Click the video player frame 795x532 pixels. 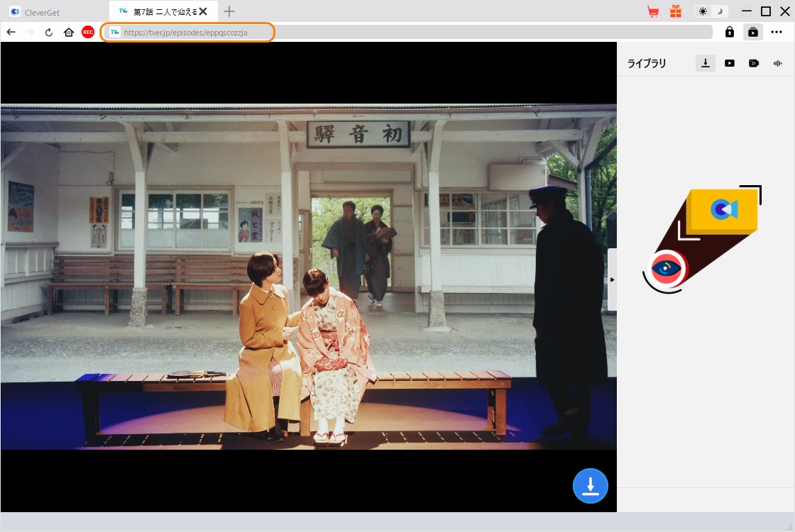coord(308,277)
